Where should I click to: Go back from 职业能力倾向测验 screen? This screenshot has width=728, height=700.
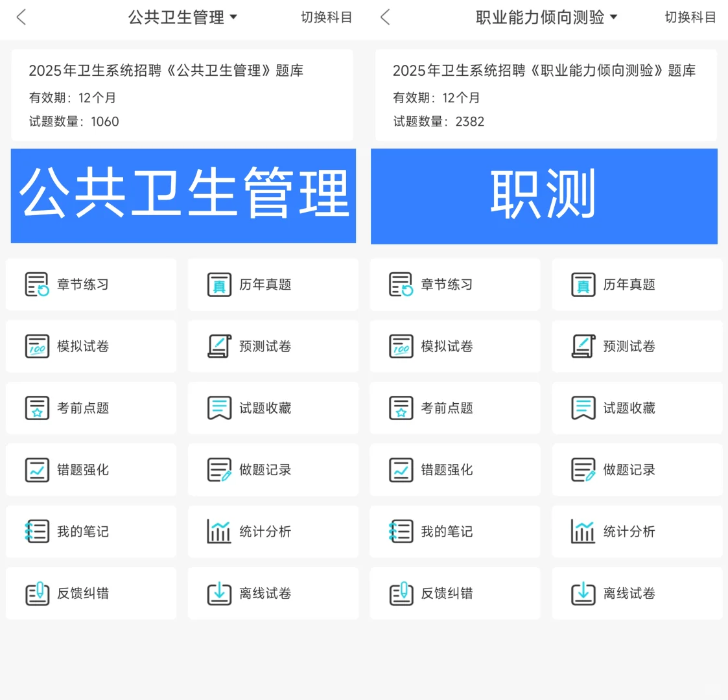click(x=385, y=17)
